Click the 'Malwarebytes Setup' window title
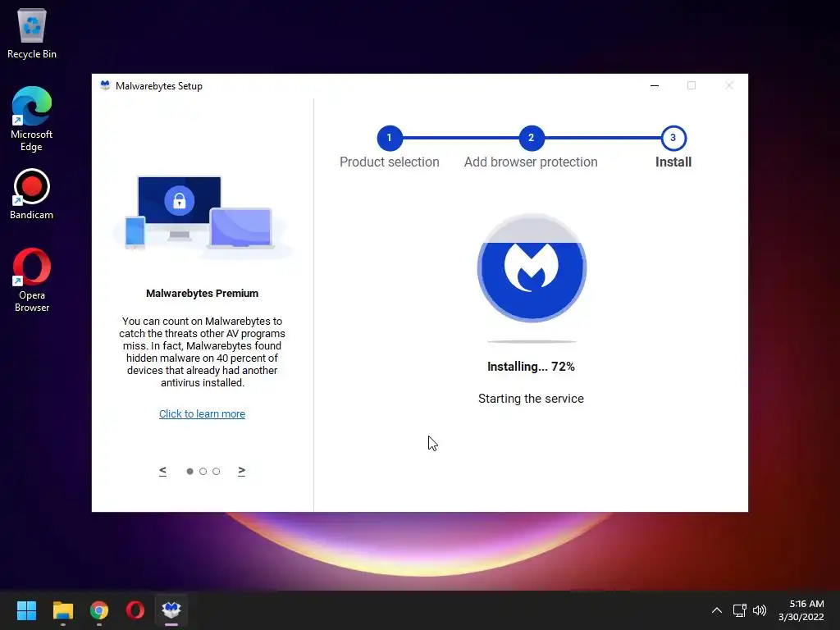Image resolution: width=840 pixels, height=630 pixels. click(x=159, y=85)
